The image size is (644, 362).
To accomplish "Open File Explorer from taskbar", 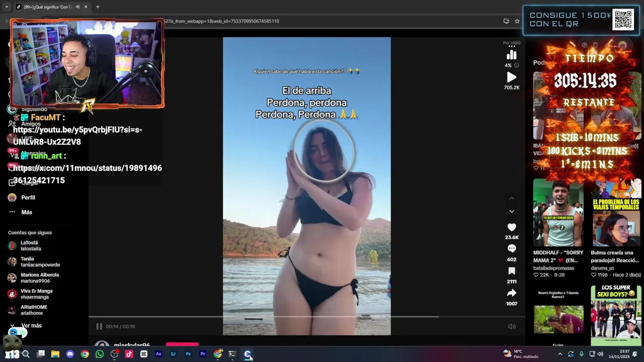I will pos(55,354).
